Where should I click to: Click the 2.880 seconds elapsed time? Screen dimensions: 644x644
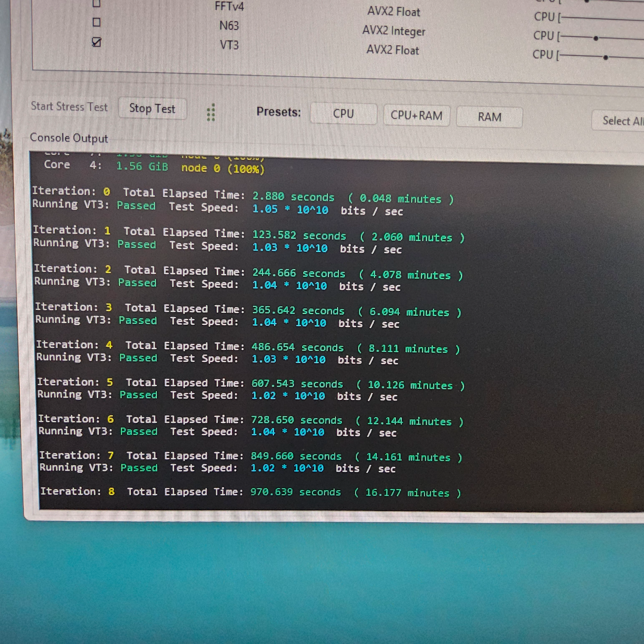[x=293, y=197]
